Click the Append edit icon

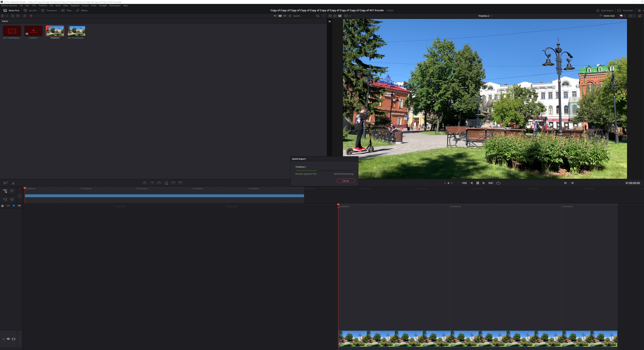coord(152,183)
